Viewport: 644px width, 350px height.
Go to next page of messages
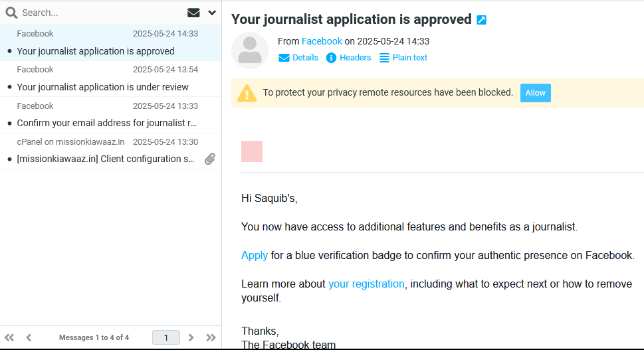191,337
